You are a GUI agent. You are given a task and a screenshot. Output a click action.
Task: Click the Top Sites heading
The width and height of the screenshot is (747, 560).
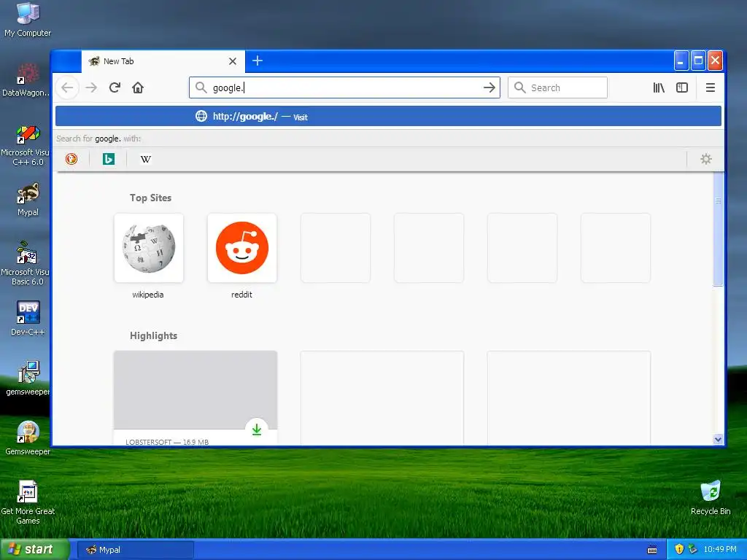(x=150, y=198)
